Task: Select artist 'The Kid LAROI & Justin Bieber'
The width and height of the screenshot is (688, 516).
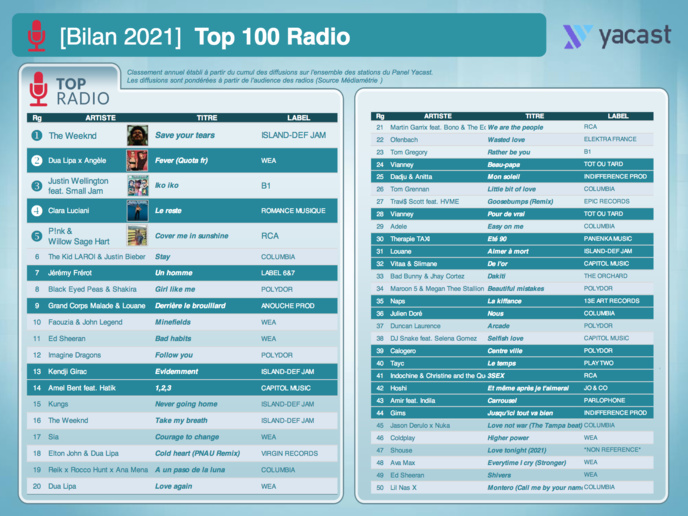Action: point(97,257)
